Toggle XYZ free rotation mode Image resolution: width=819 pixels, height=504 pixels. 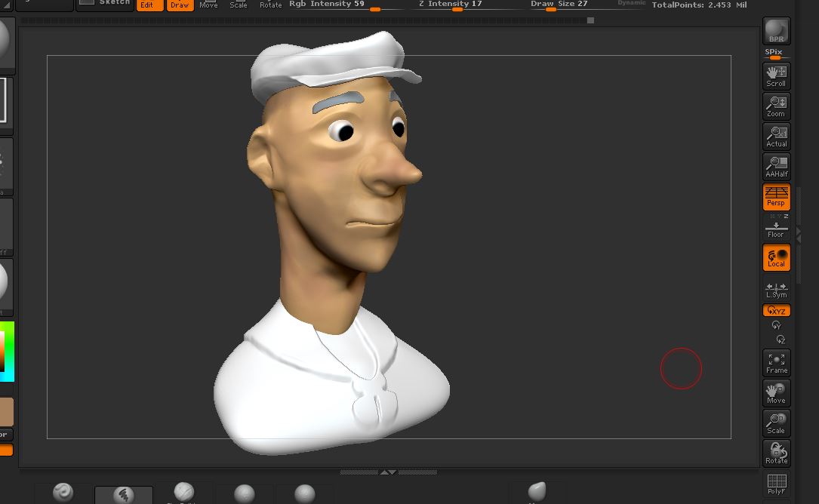(x=776, y=310)
